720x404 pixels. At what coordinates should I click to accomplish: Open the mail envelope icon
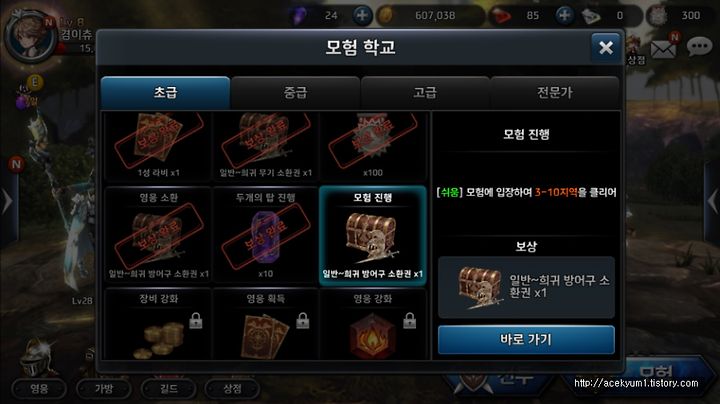pyautogui.click(x=663, y=48)
